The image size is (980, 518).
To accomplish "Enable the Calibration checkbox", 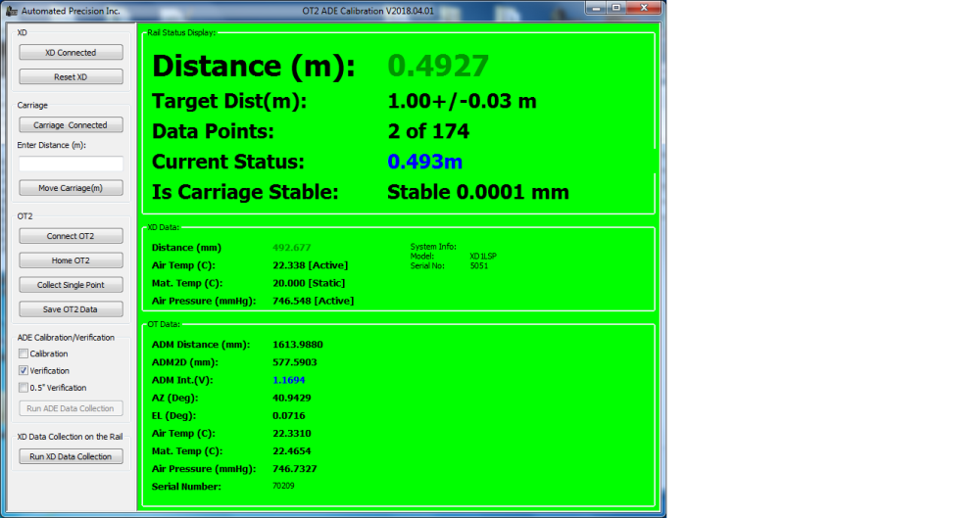I will pyautogui.click(x=24, y=353).
